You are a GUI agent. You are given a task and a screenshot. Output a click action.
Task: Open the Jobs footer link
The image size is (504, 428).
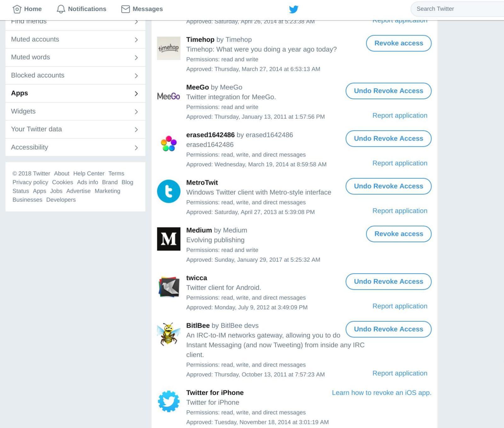click(56, 191)
